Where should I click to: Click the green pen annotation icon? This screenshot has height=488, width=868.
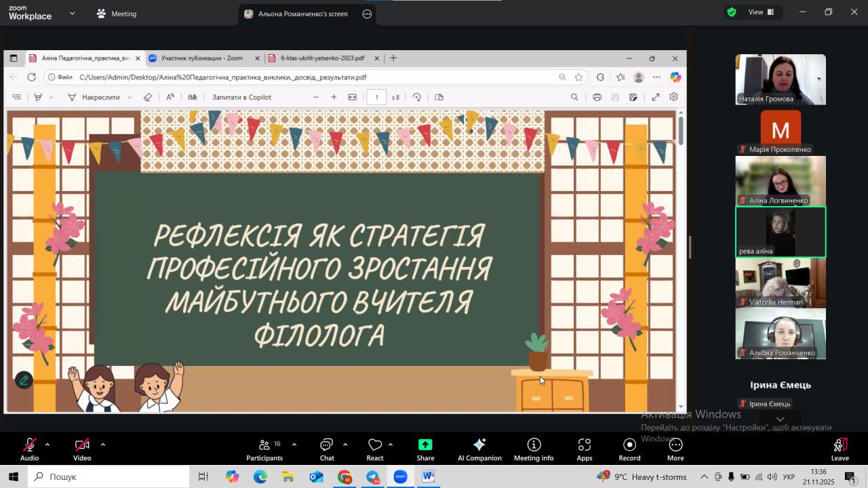pos(24,380)
